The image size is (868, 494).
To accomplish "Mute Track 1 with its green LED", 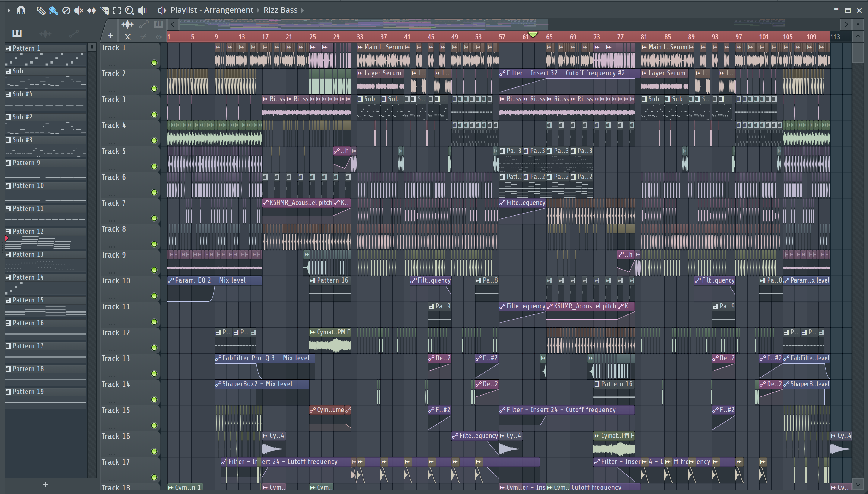I will click(x=154, y=63).
